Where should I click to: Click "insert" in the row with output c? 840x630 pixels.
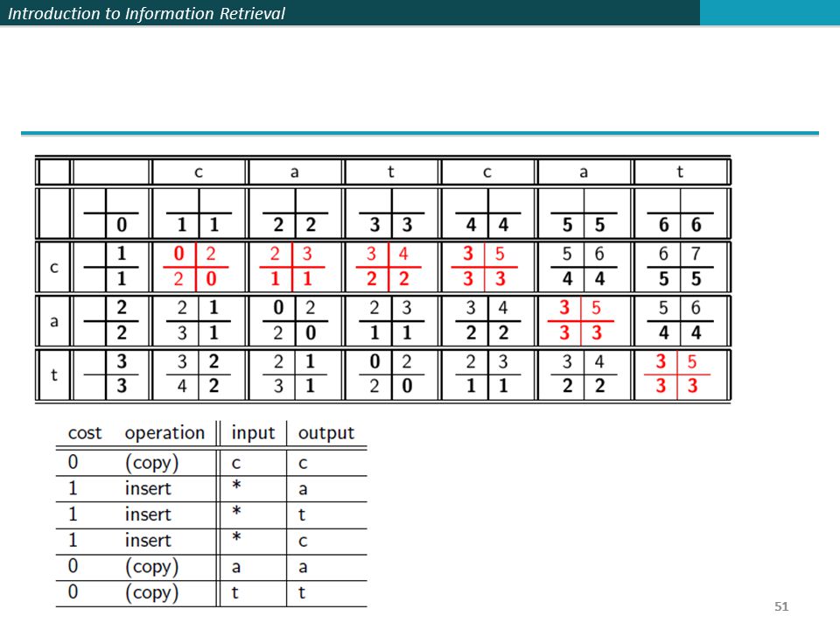tap(148, 540)
